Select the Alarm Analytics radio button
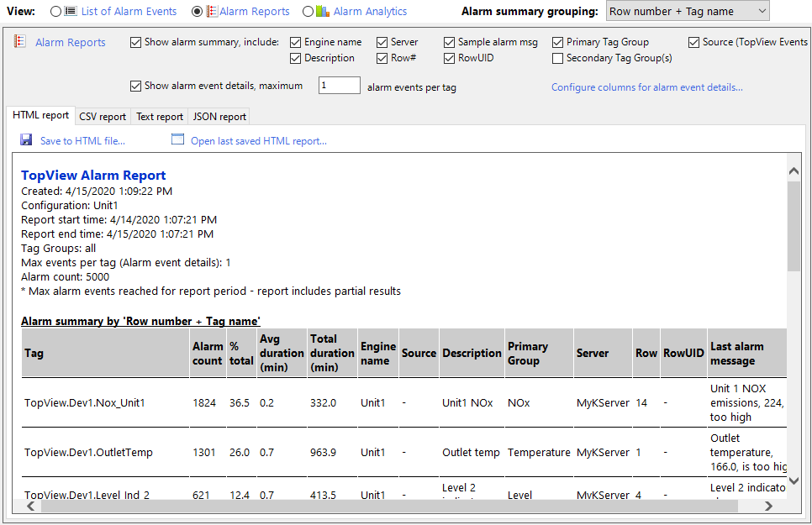 308,12
